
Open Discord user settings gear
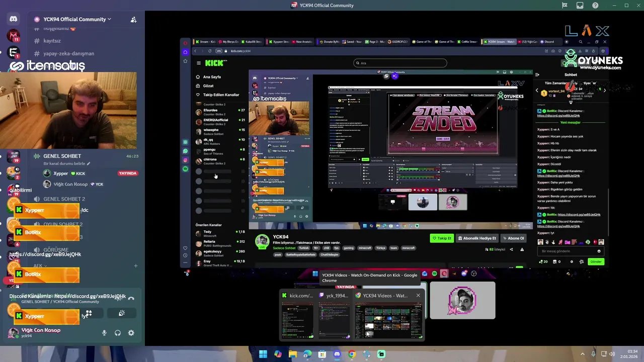point(131,333)
